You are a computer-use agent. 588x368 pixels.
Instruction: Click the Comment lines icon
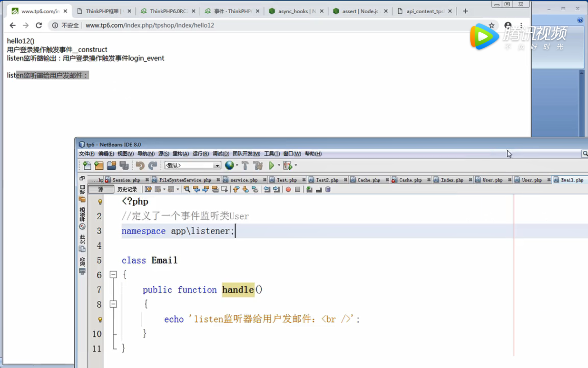point(309,189)
